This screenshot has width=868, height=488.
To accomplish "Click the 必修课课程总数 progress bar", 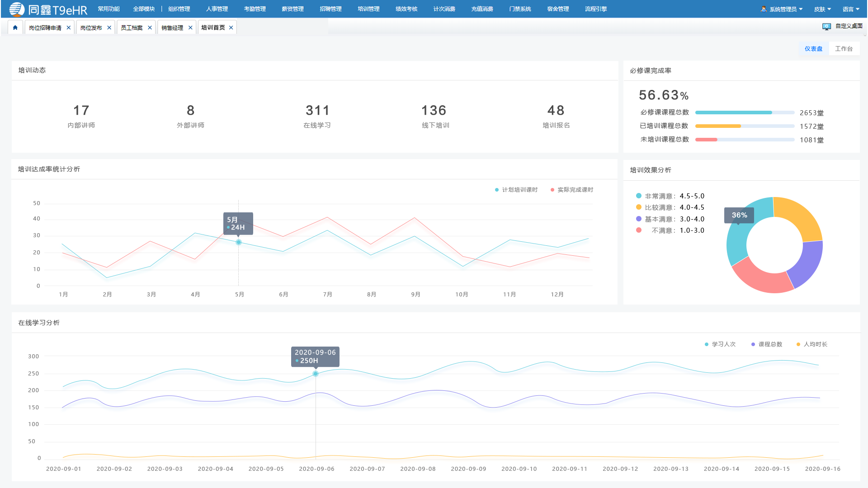I will point(745,113).
